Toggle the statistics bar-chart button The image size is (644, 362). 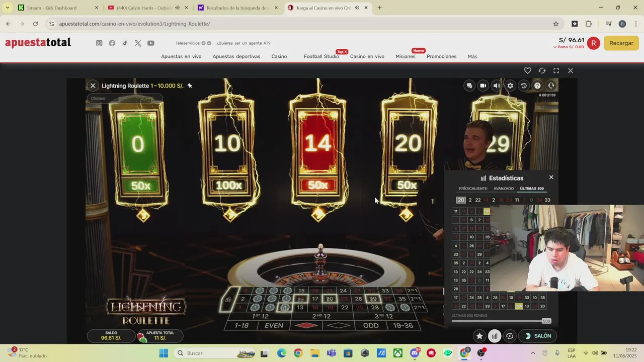[495, 336]
